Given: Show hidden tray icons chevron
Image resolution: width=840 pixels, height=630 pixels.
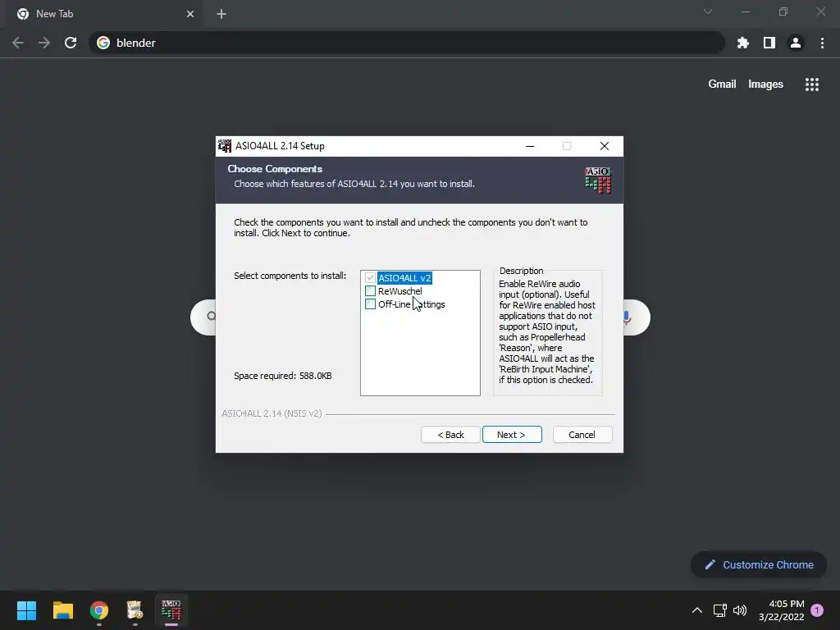Looking at the screenshot, I should point(697,610).
